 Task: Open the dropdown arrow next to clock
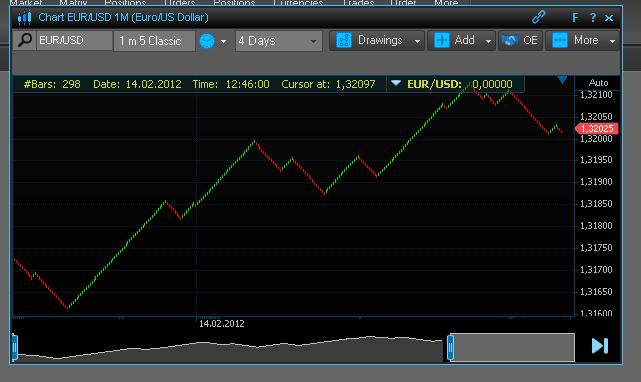(223, 41)
